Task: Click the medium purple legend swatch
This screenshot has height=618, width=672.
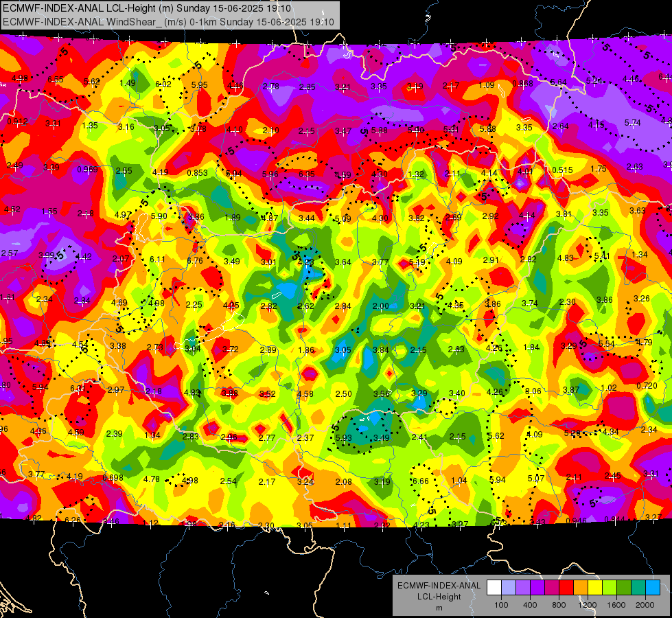Action: point(523,588)
